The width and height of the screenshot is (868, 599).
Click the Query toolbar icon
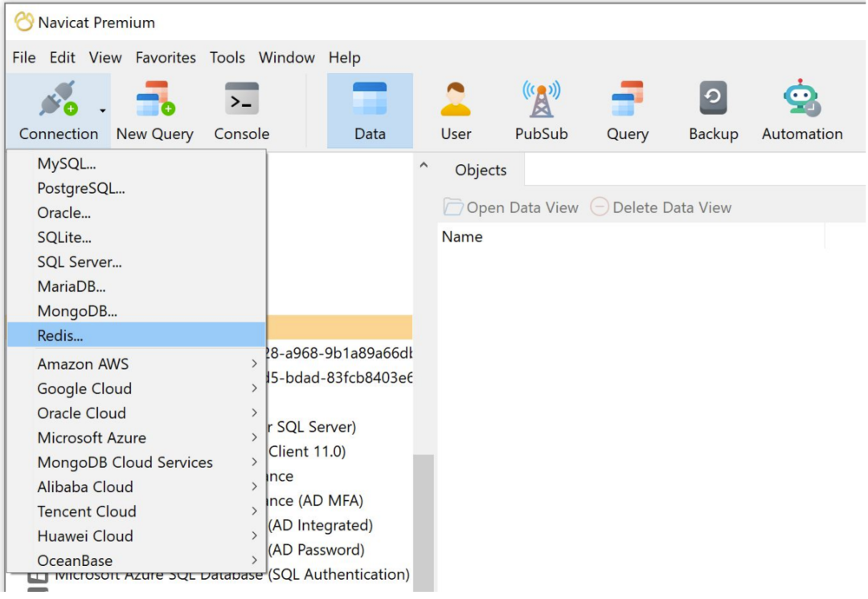pyautogui.click(x=627, y=99)
